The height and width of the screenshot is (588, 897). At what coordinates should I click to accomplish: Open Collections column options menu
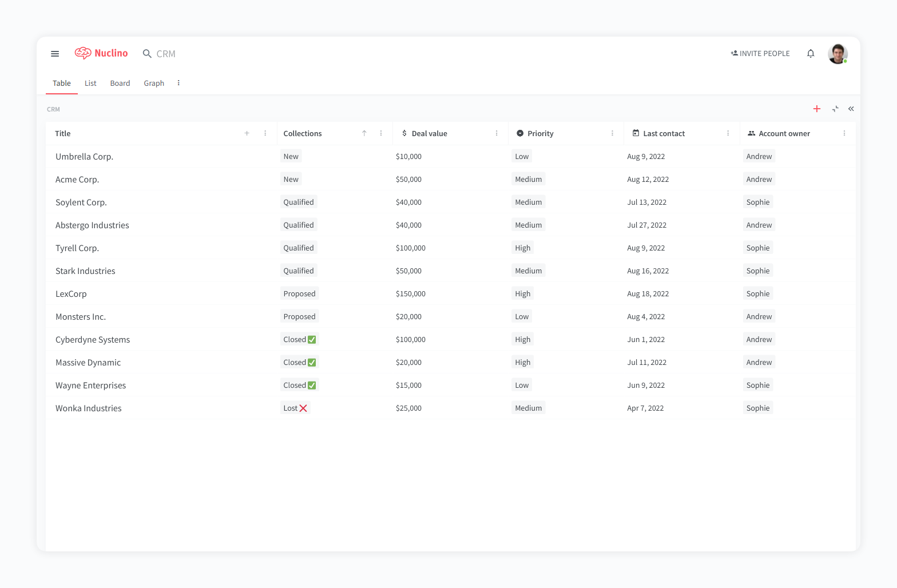[381, 133]
